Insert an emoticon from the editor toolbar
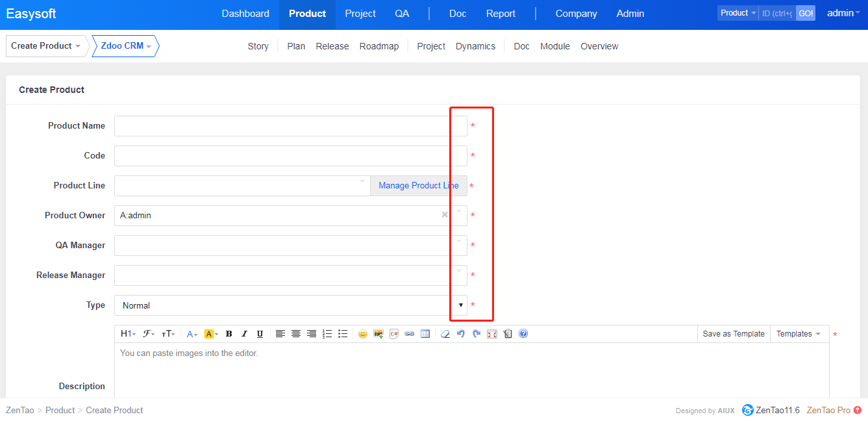This screenshot has width=868, height=421. pos(362,334)
